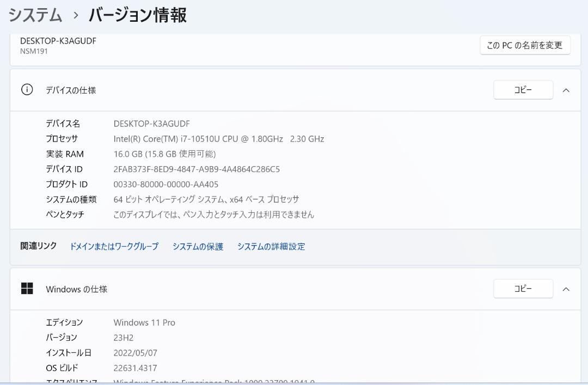588x385 pixels.
Task: Select the device ID value 2FAB373F-8ED9
Action: coord(197,169)
